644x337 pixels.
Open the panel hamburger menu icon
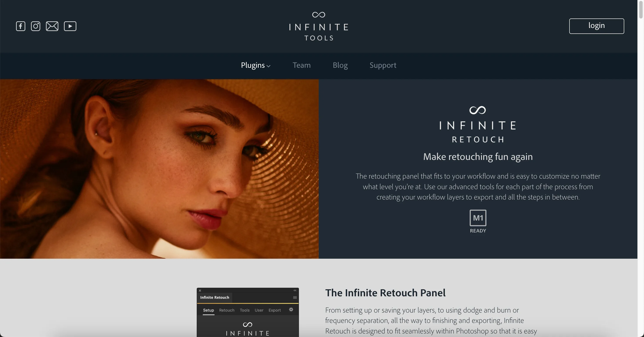click(x=295, y=297)
